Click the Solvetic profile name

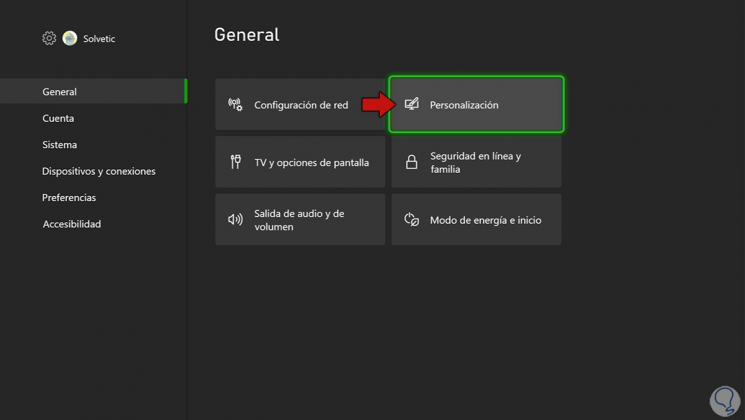(99, 39)
